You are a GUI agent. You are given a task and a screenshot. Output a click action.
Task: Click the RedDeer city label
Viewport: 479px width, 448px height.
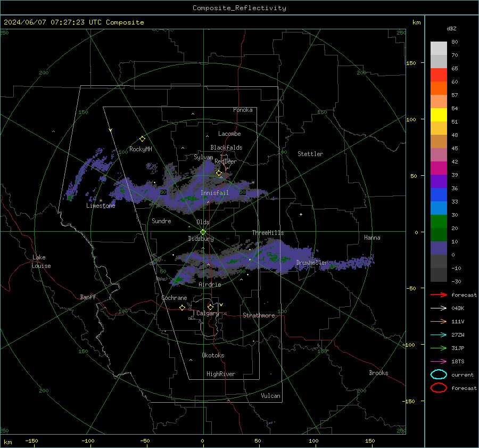(x=226, y=161)
